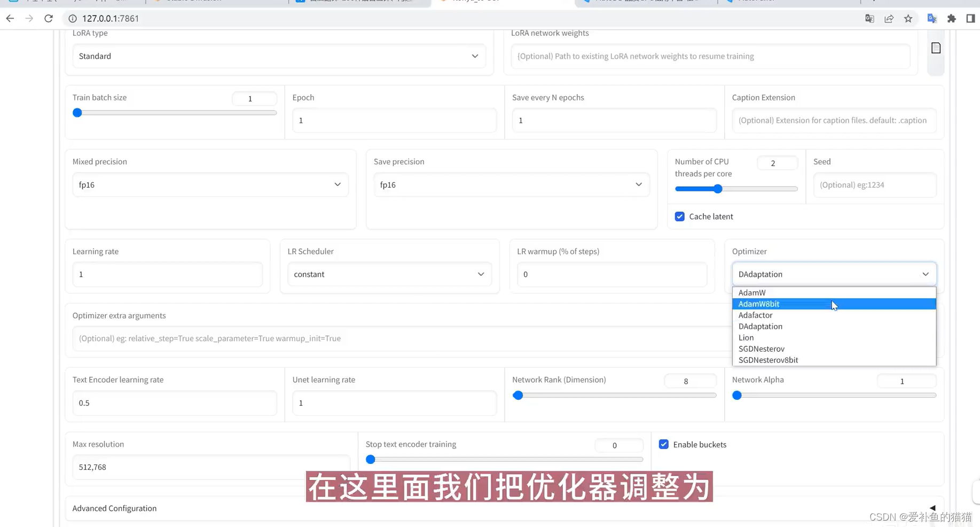Click the Learning rate input field

[x=167, y=274]
